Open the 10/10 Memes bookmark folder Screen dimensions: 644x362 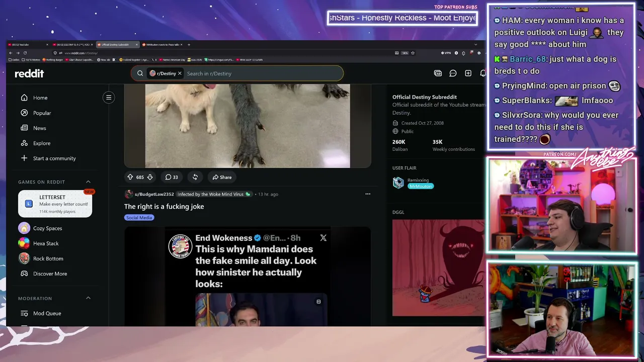pos(31,60)
